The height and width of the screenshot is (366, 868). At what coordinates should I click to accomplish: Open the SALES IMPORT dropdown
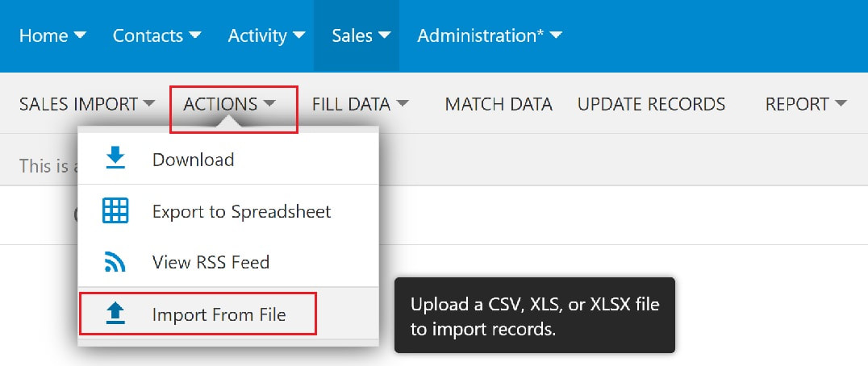(87, 103)
